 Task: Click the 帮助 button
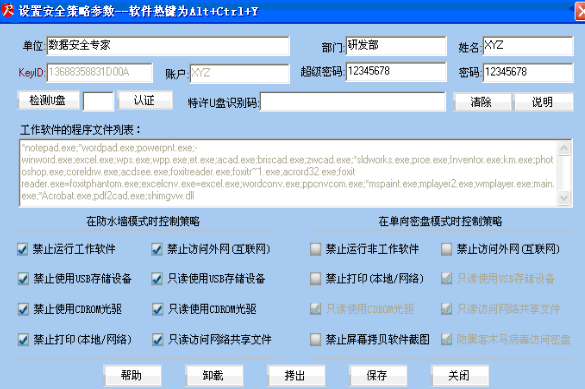pos(132,375)
